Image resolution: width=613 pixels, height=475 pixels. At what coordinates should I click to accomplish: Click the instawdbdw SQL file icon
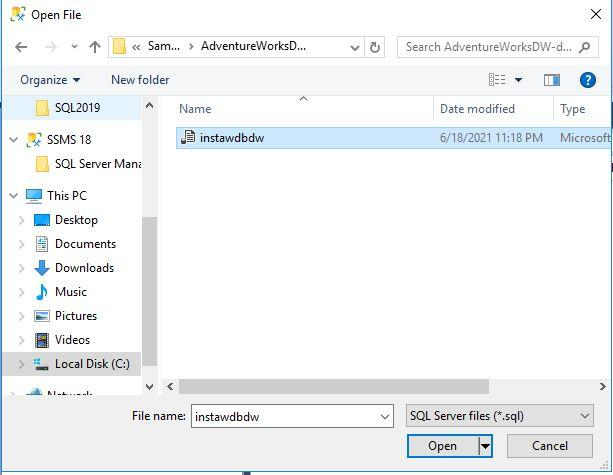tap(188, 137)
